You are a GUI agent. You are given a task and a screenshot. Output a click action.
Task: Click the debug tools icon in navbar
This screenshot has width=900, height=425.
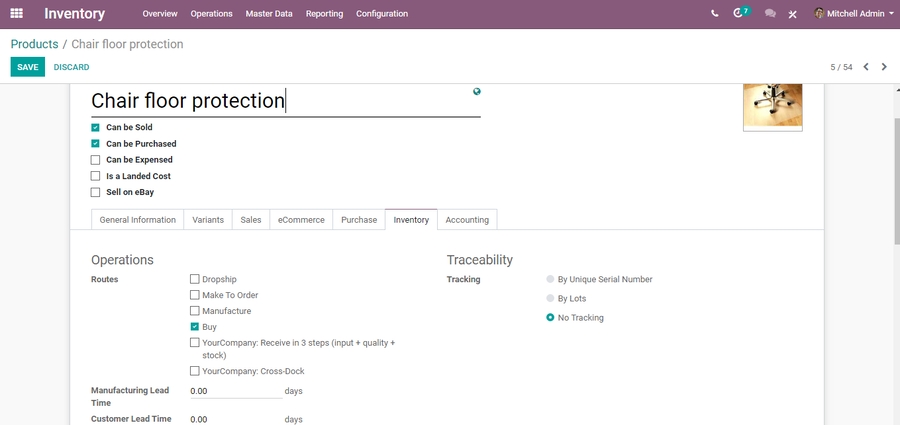point(792,14)
